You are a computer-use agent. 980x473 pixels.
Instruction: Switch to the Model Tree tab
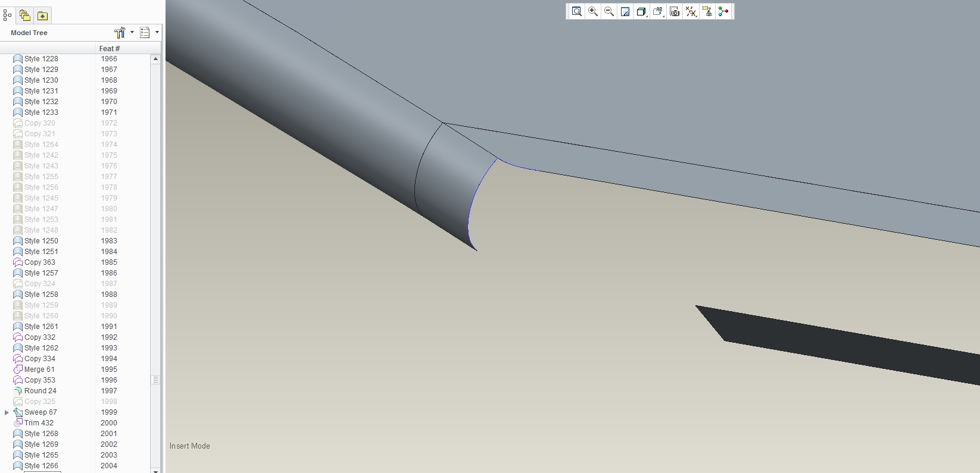point(7,15)
